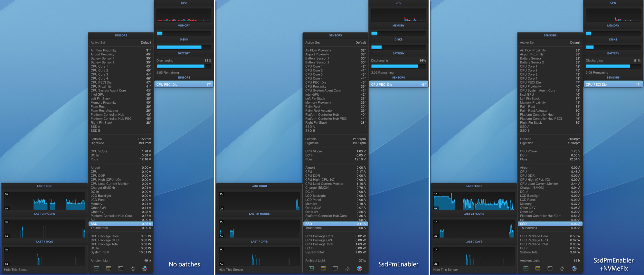Click Hide This Sensor in middle SsdPmEnabler panel
This screenshot has height=275, width=644.
231,270
